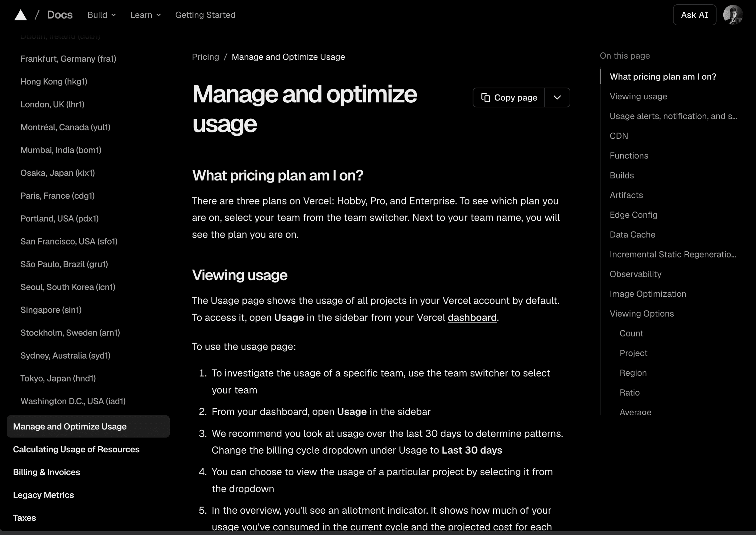Open Sydney, Australia (syd1) region
The height and width of the screenshot is (535, 756).
click(x=65, y=356)
